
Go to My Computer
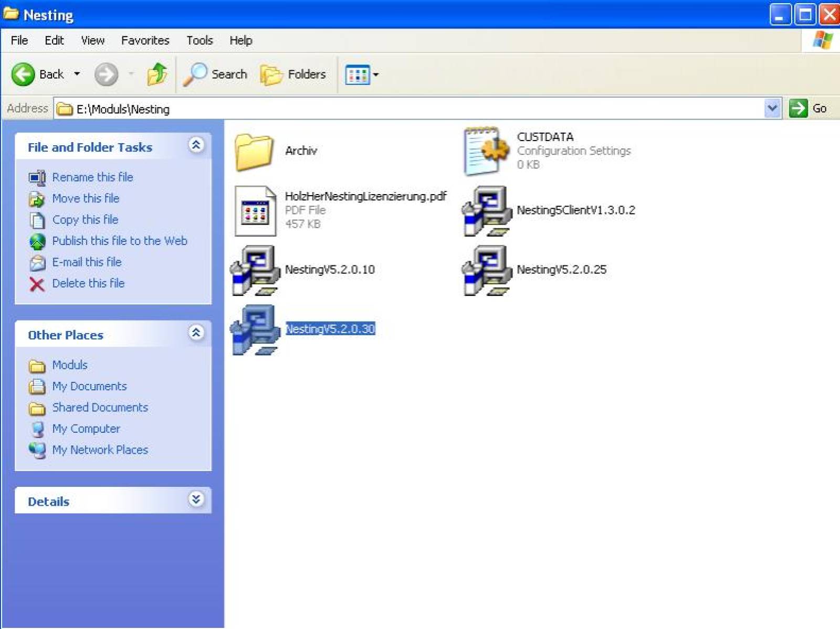coord(86,429)
